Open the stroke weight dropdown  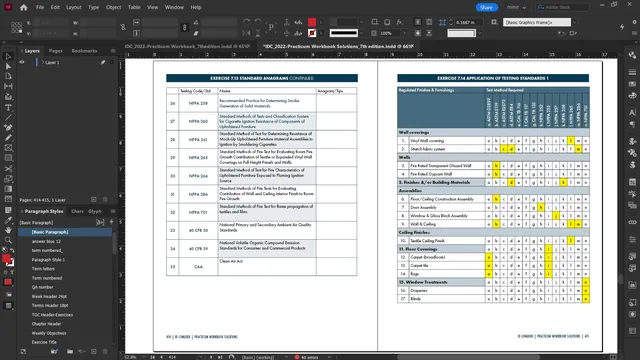[x=362, y=22]
